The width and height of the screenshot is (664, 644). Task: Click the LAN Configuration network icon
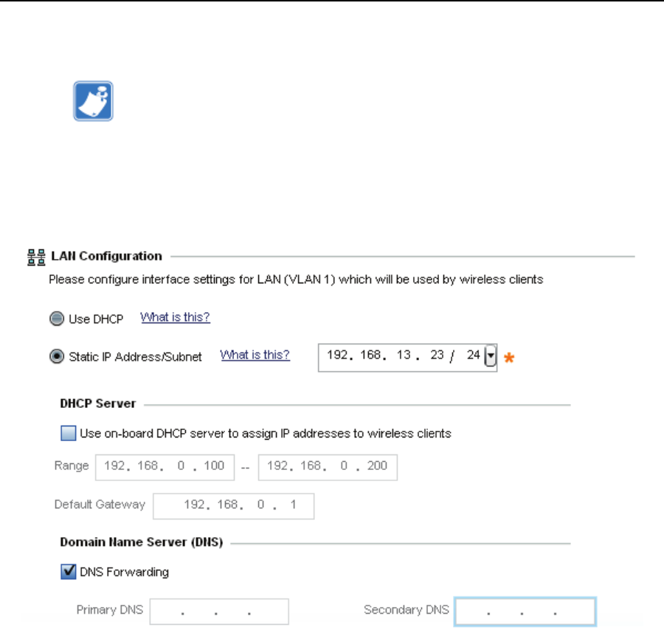pyautogui.click(x=36, y=257)
